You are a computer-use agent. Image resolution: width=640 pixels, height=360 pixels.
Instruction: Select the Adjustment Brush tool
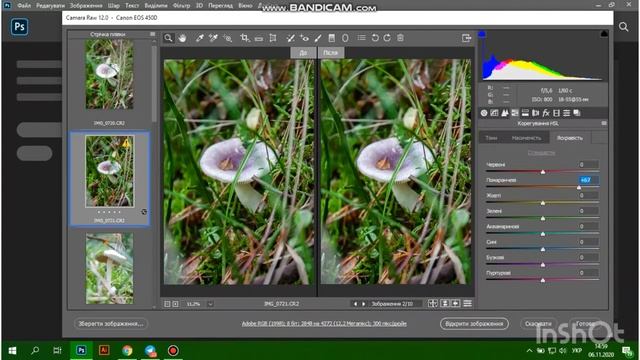tap(318, 38)
